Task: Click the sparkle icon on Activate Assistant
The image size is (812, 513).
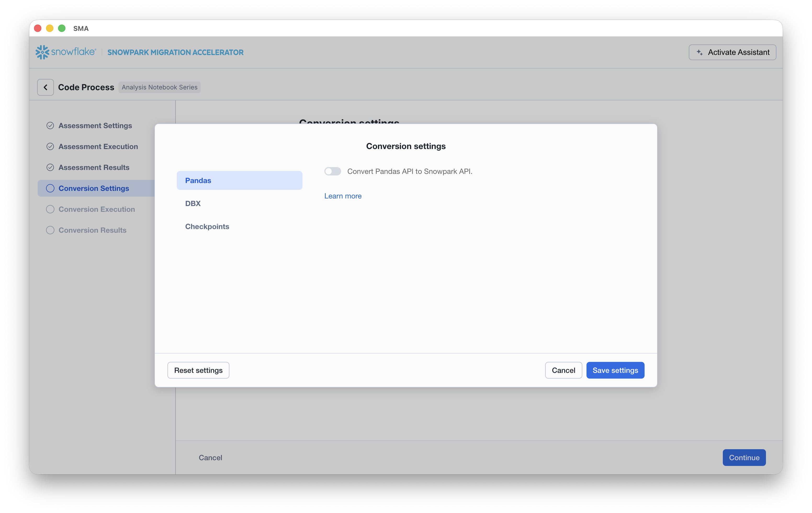Action: [x=700, y=52]
